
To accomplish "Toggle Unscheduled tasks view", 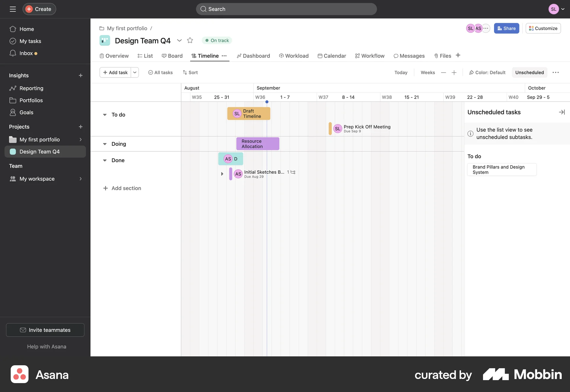I will [529, 72].
